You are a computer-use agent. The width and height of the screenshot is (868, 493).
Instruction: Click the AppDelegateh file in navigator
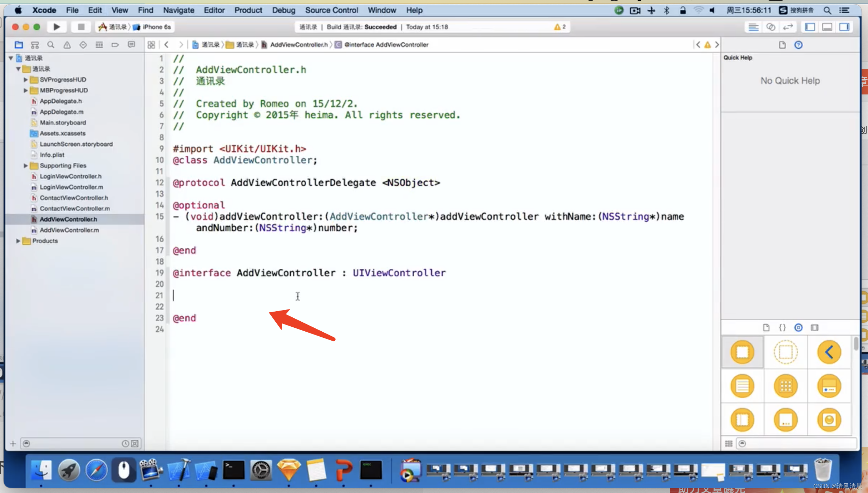click(60, 100)
